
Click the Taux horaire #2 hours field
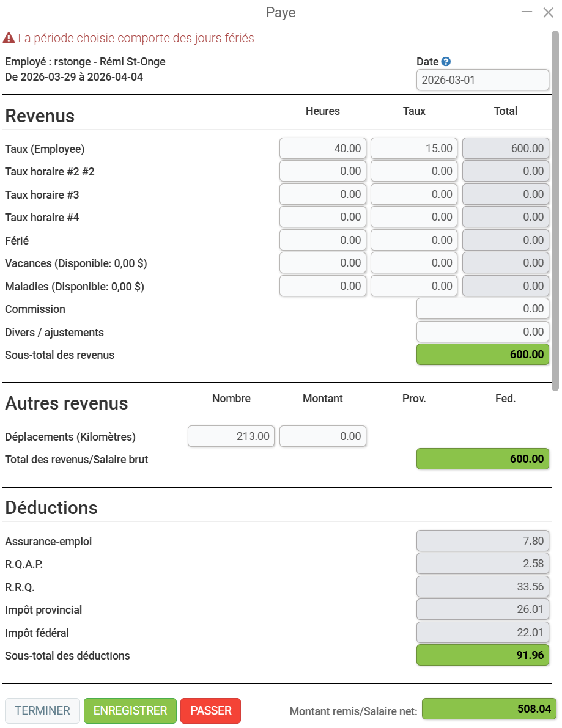(x=323, y=171)
